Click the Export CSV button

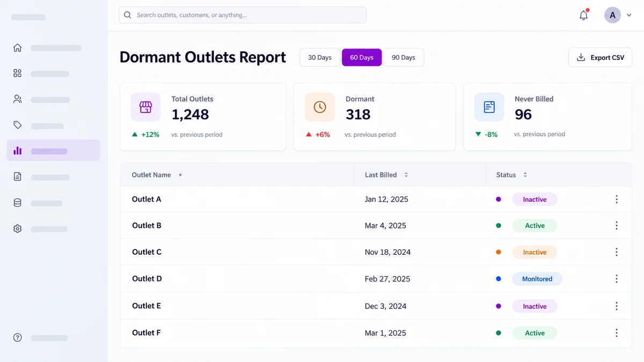(x=600, y=57)
